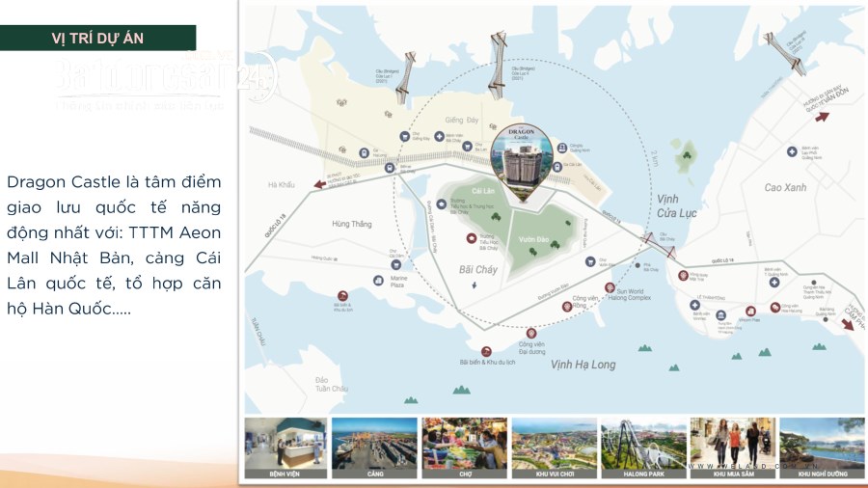The width and height of the screenshot is (868, 488).
Task: Click the Bãi Cháy area label
Action: pyautogui.click(x=477, y=269)
